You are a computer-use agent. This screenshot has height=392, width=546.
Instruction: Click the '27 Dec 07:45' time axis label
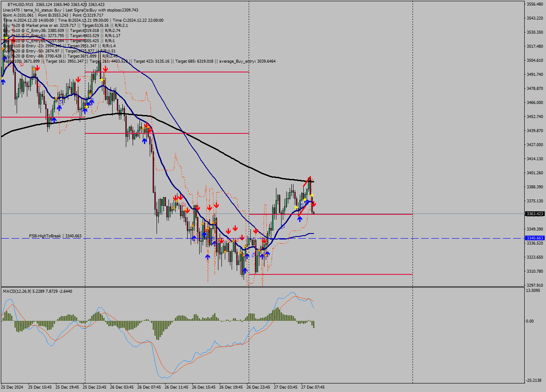(313, 387)
